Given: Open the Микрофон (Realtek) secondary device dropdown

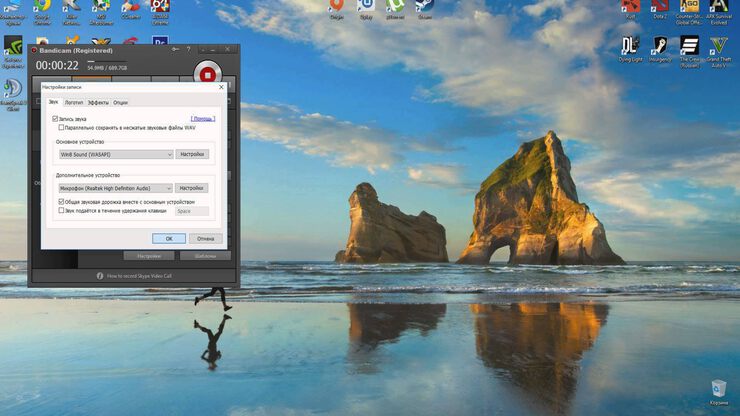Looking at the screenshot, I should click(x=116, y=188).
